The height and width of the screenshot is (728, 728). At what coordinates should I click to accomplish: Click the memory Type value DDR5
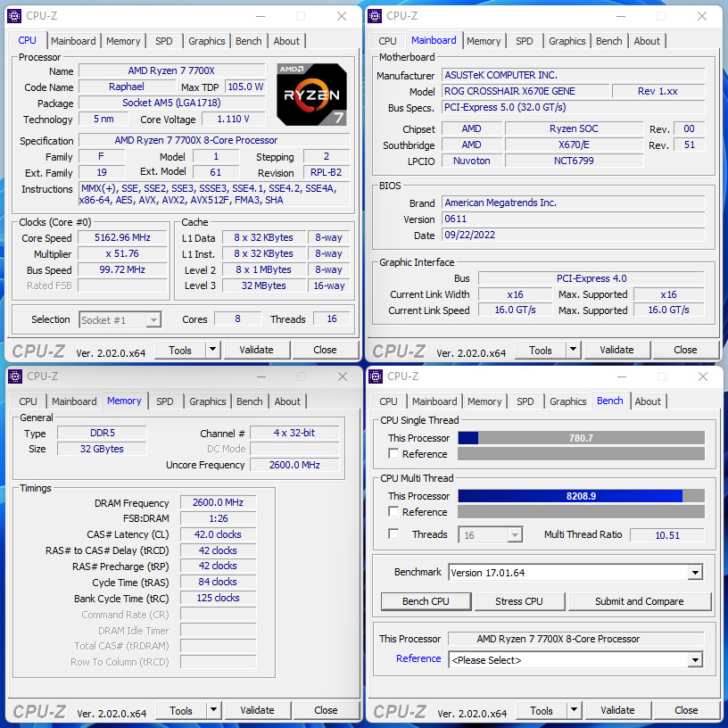tap(102, 433)
